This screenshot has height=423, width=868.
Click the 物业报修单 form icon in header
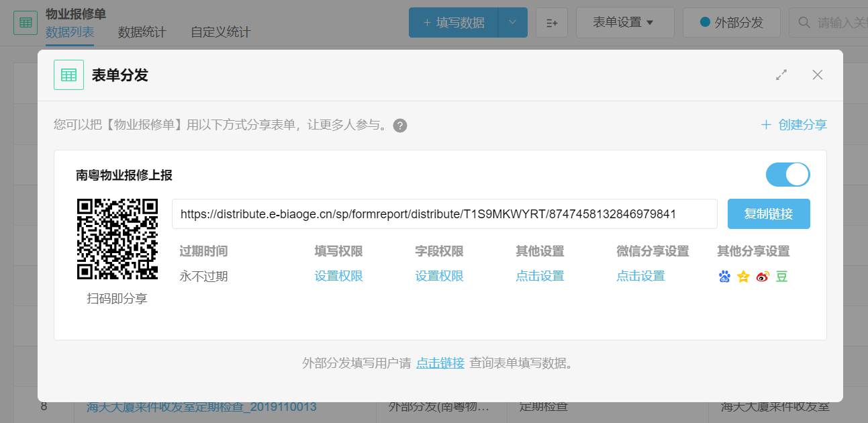coord(26,23)
